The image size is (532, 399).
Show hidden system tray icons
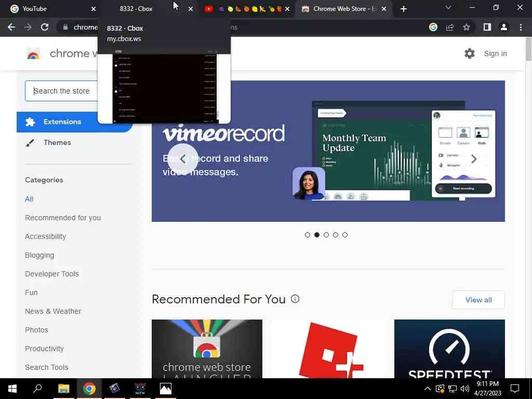[428, 389]
